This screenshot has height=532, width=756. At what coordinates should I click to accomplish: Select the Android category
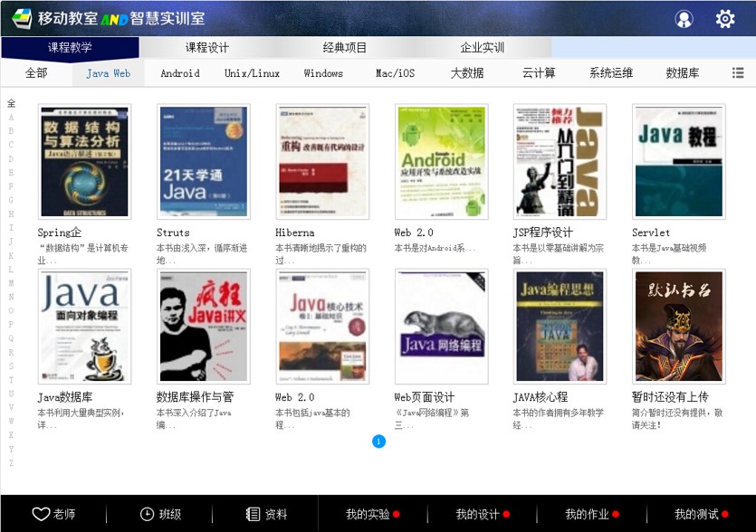[180, 72]
